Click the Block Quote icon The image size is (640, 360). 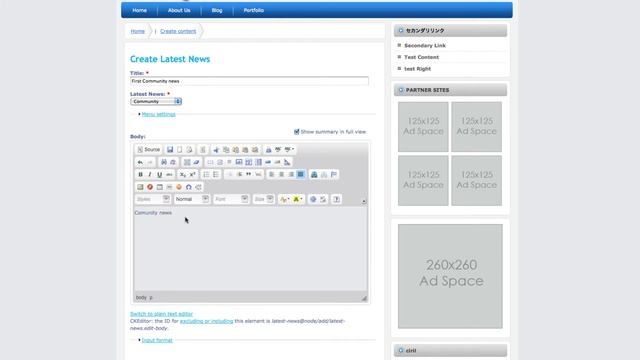249,175
